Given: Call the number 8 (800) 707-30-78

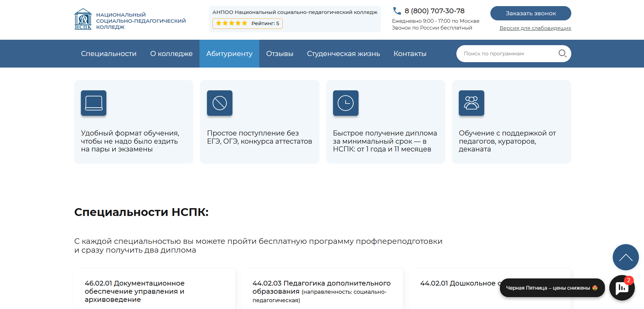Looking at the screenshot, I should tap(434, 11).
